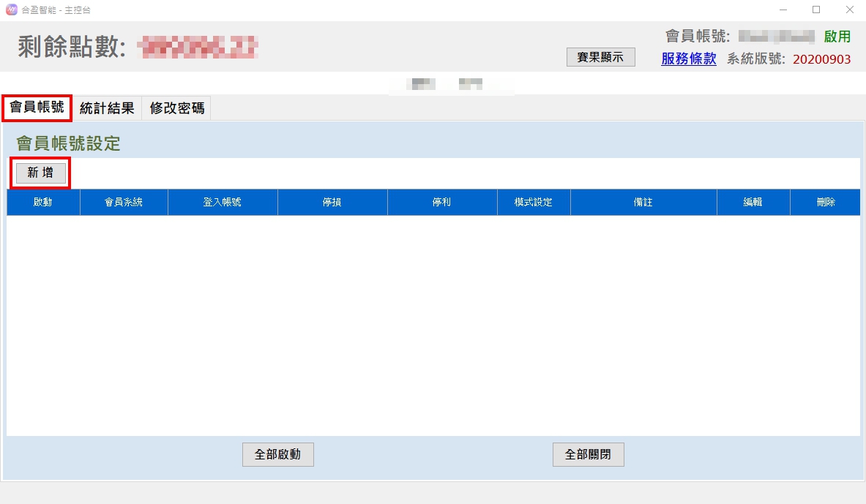Image resolution: width=866 pixels, height=504 pixels.
Task: Click the 模式設定 column header
Action: pos(534,203)
